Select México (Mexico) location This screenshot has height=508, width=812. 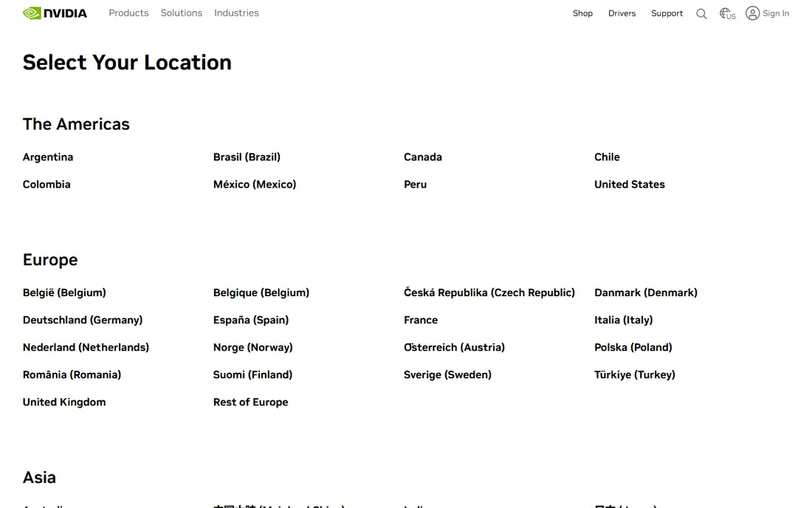click(x=254, y=185)
